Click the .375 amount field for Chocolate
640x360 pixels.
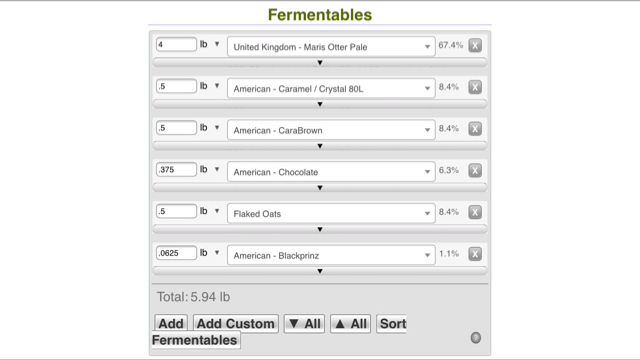point(176,169)
